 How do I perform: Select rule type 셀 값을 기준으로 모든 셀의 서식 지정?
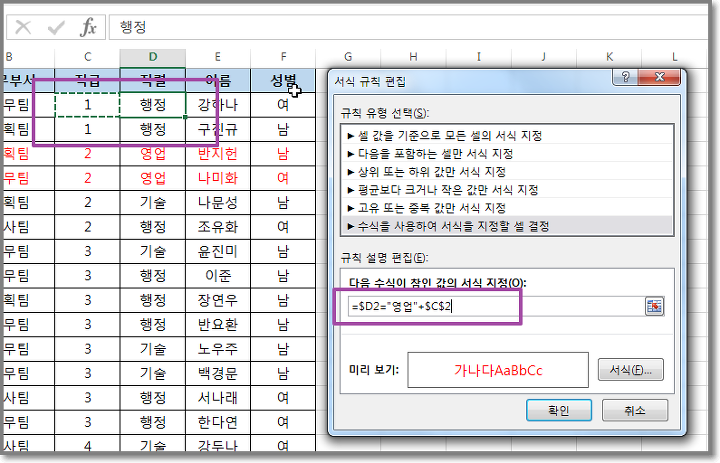[x=507, y=136]
